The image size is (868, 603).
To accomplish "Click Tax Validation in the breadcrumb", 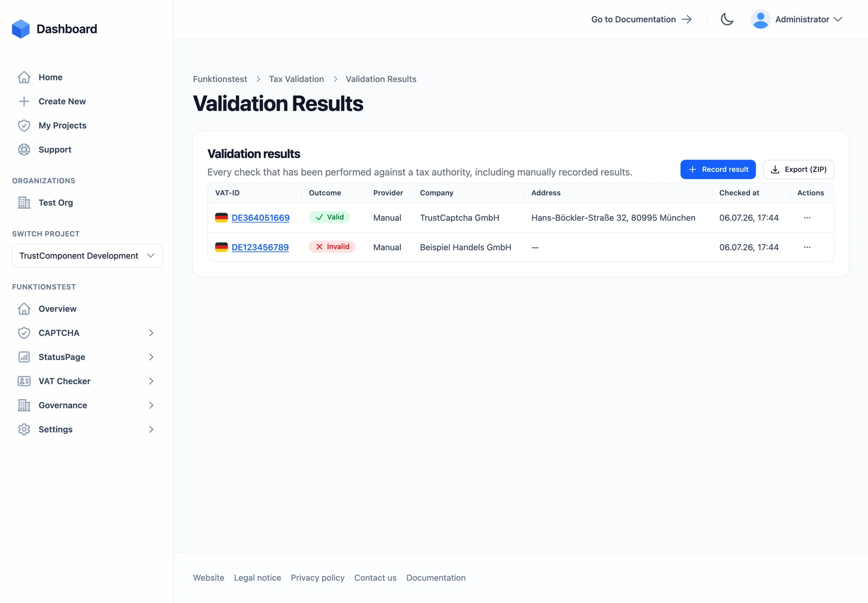I will pos(297,79).
